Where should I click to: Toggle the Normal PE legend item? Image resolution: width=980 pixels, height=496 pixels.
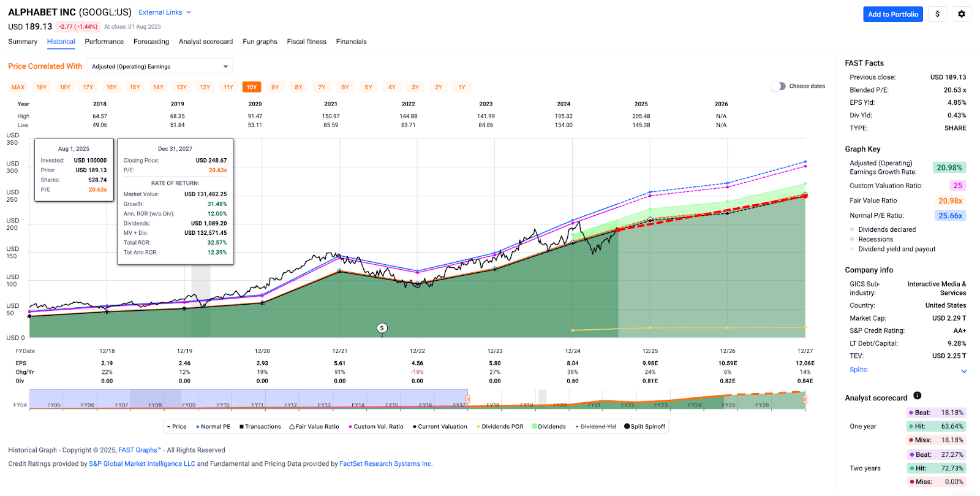click(213, 427)
